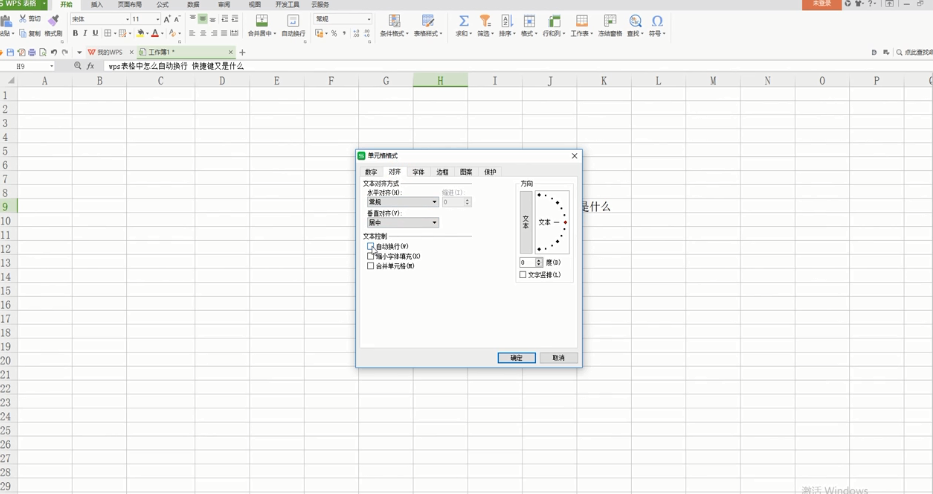Expand the Name Box dropdown next to H9
This screenshot has height=494, width=933.
52,66
